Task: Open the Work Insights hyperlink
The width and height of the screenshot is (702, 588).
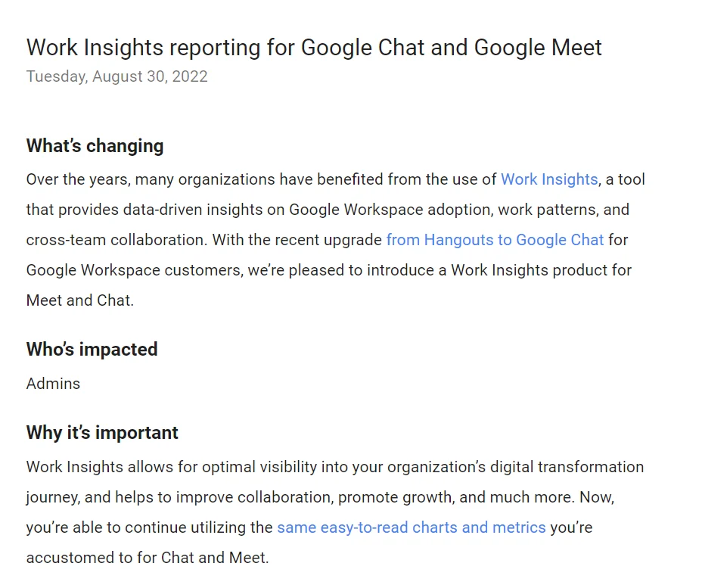Action: click(x=549, y=179)
